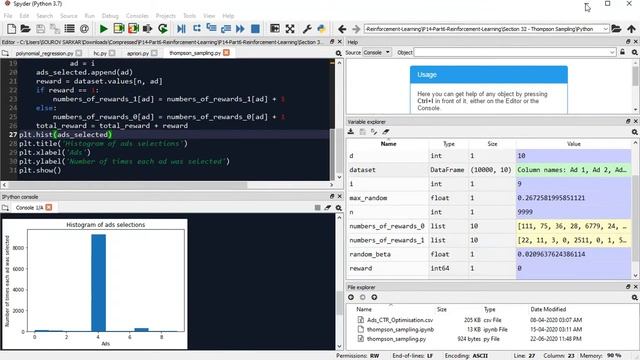640x360 pixels.
Task: Step over the current line in debugger
Action: tap(197, 28)
